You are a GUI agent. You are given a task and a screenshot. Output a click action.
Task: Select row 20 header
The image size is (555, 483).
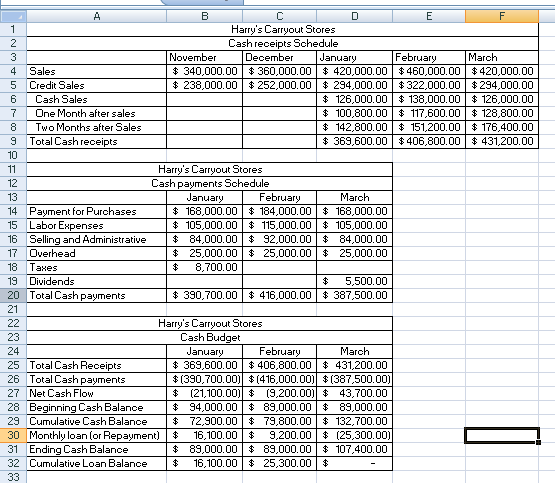13,295
